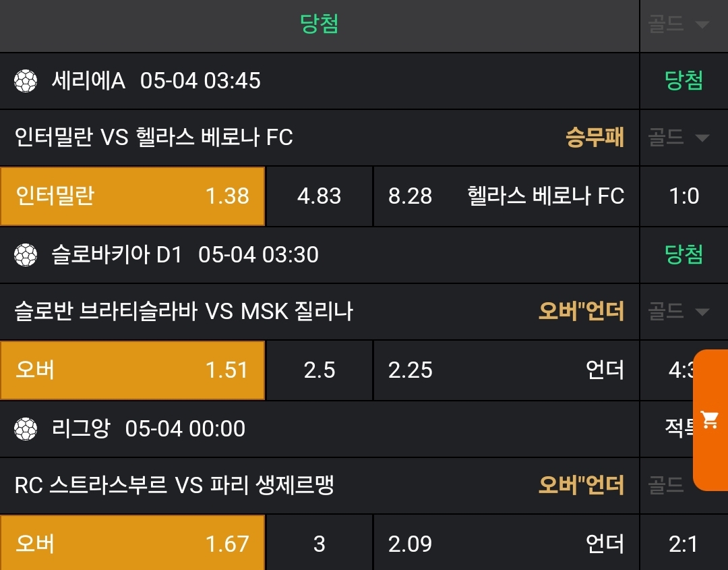
Task: Click the 인터밀란 VS 헬라스 베로나 FC title
Action: (154, 138)
